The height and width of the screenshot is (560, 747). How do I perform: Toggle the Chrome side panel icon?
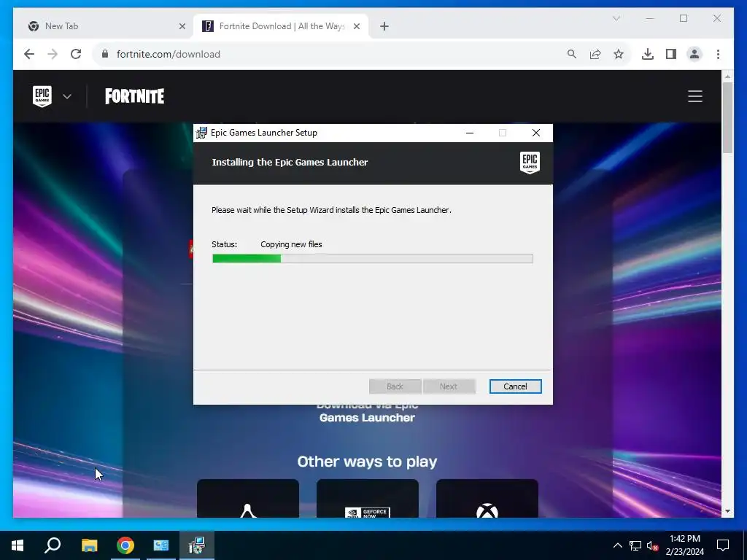671,54
